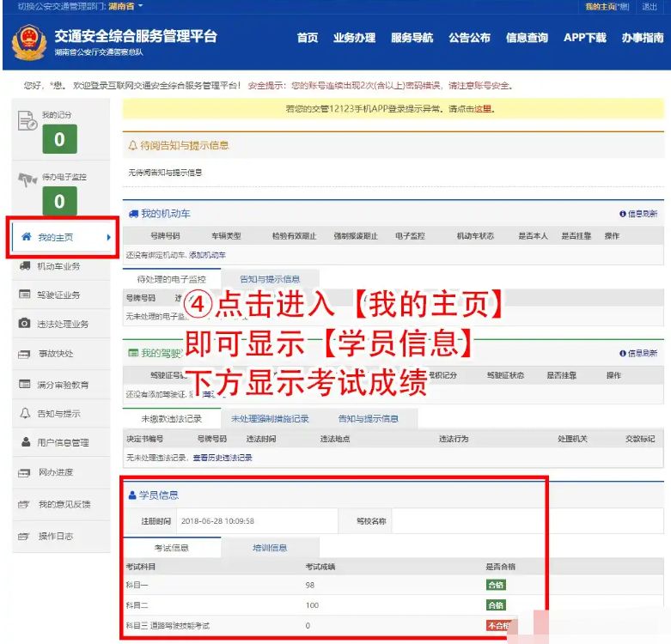Image resolution: width=671 pixels, height=644 pixels.
Task: Click the bell icon beside 告知与提示
Action: coord(25,413)
